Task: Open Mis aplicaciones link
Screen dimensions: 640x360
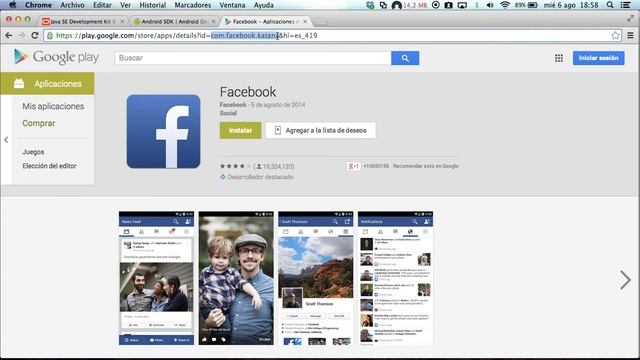Action: pos(53,106)
